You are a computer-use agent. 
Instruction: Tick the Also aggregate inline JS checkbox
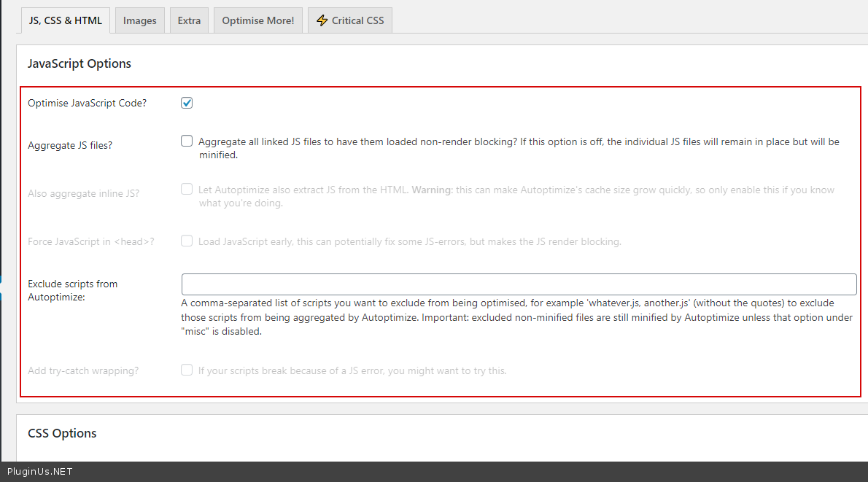pyautogui.click(x=187, y=190)
